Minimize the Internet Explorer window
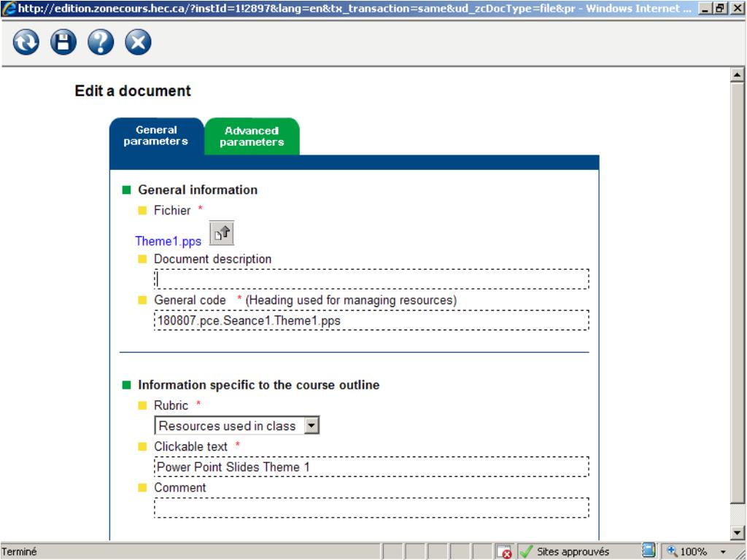The width and height of the screenshot is (747, 560). pos(705,8)
